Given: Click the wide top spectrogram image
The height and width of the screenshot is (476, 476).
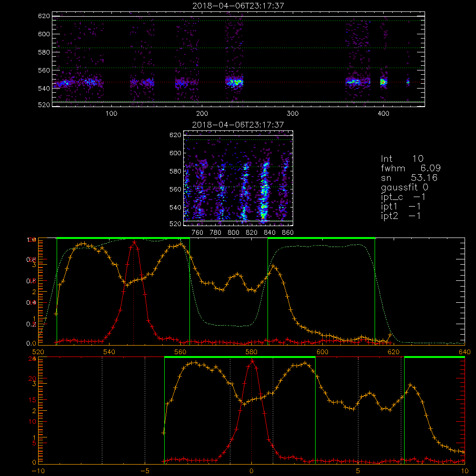Looking at the screenshot, I should coord(238,59).
